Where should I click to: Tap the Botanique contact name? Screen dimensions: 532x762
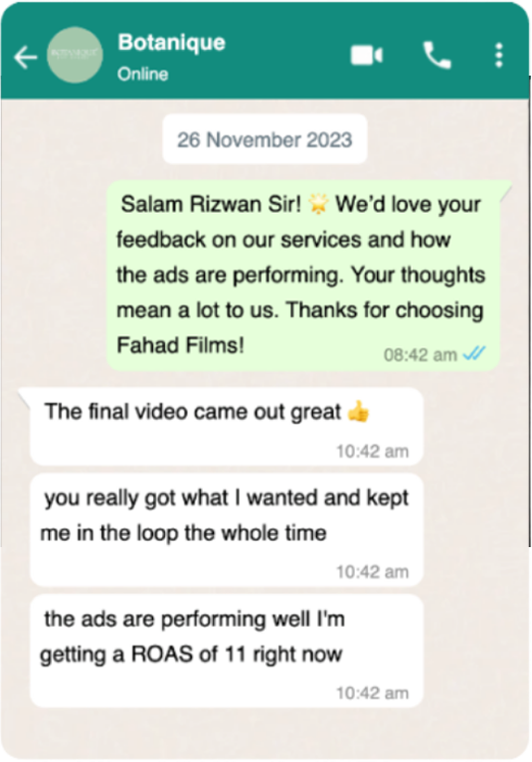171,43
